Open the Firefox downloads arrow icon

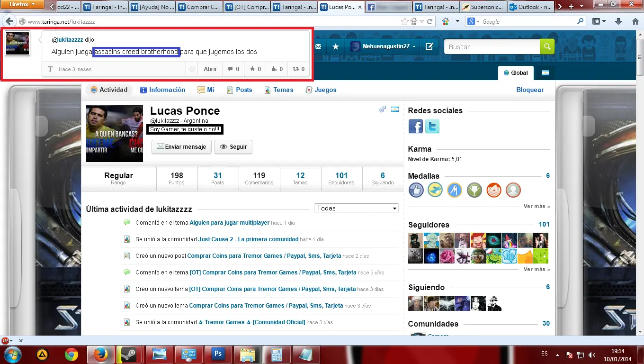coord(618,21)
